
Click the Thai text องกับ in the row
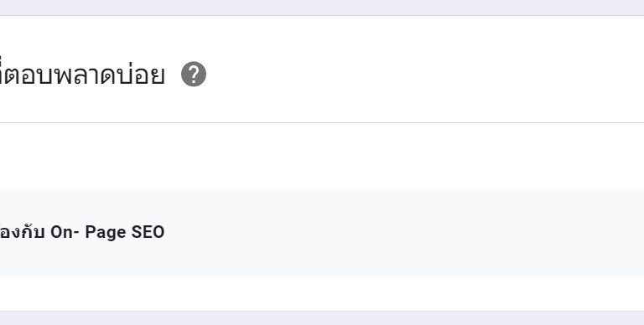[x=22, y=232]
